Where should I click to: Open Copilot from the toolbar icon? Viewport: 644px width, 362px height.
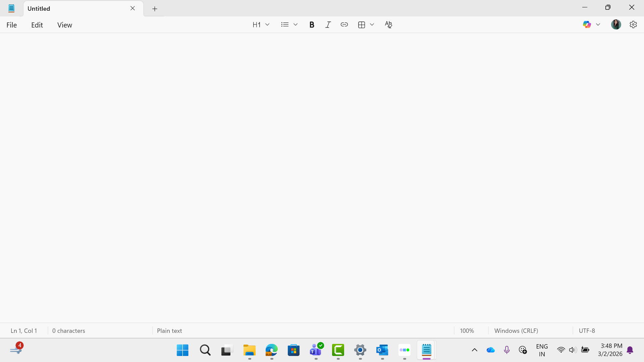[x=587, y=24]
